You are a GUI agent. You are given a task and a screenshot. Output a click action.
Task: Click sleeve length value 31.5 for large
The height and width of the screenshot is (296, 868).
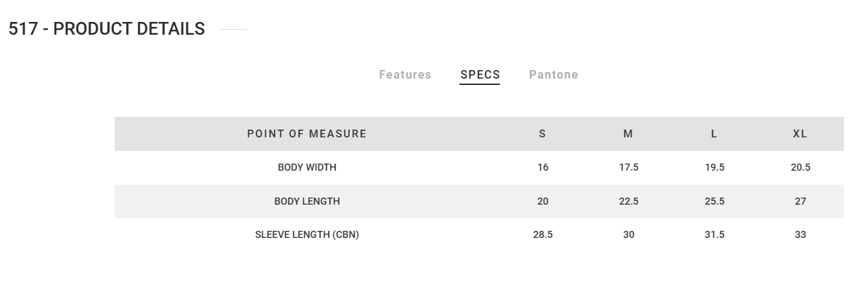714,235
